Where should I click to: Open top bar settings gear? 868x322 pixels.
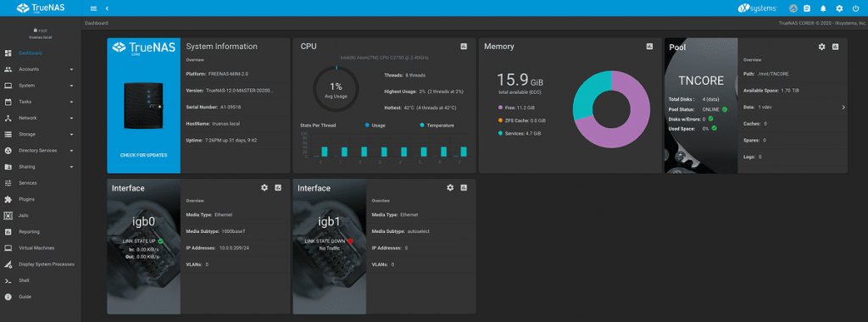pos(839,8)
